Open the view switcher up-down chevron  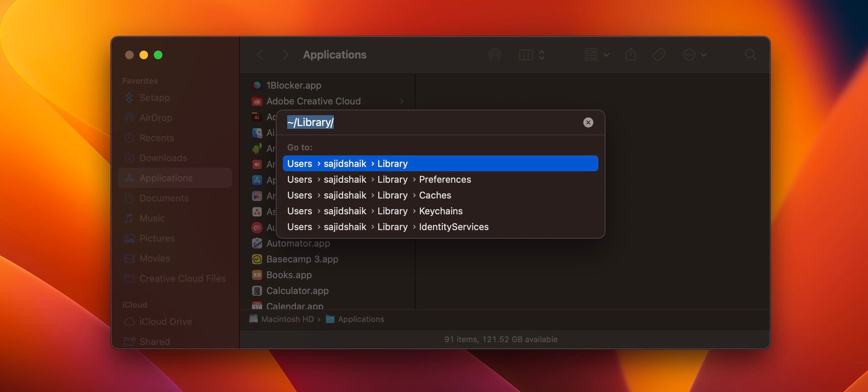tap(542, 55)
